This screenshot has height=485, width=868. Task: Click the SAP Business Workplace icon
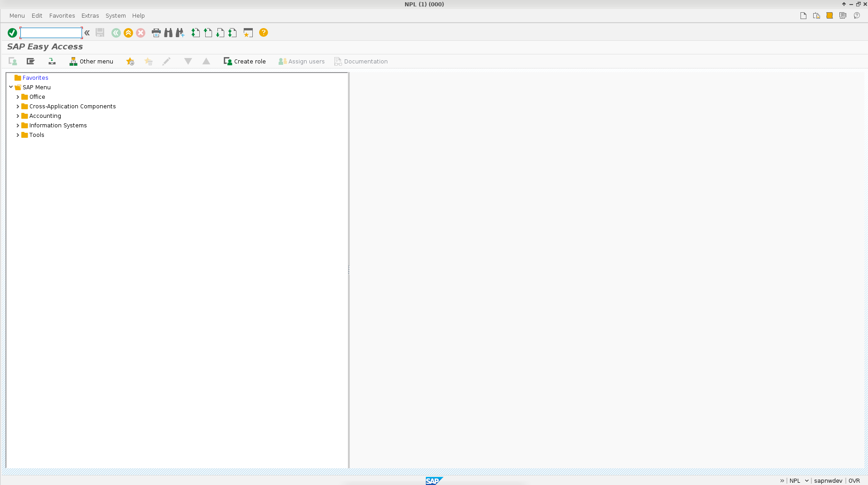[52, 61]
